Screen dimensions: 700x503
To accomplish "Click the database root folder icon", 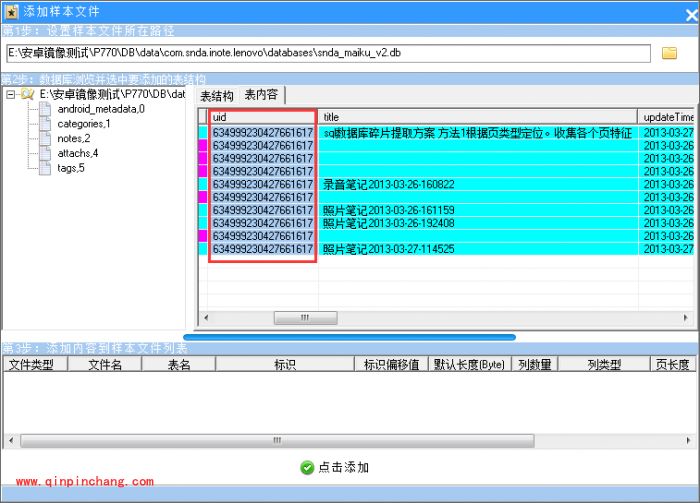I will [27, 94].
